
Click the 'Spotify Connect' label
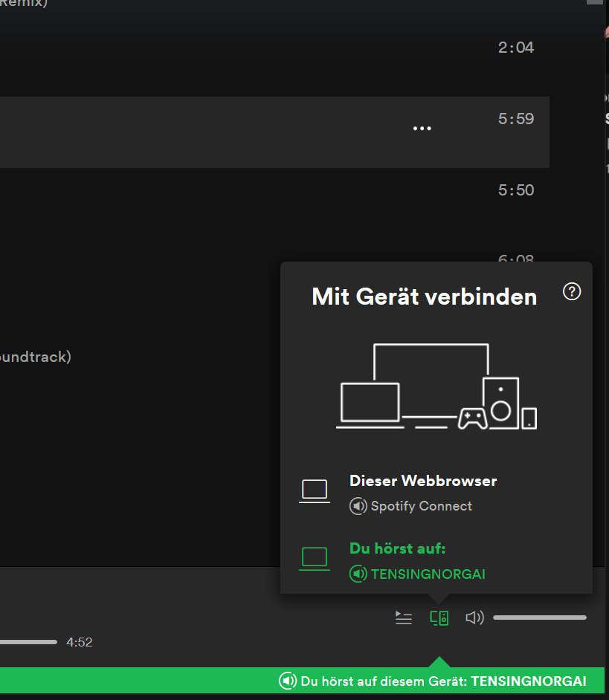coord(421,506)
